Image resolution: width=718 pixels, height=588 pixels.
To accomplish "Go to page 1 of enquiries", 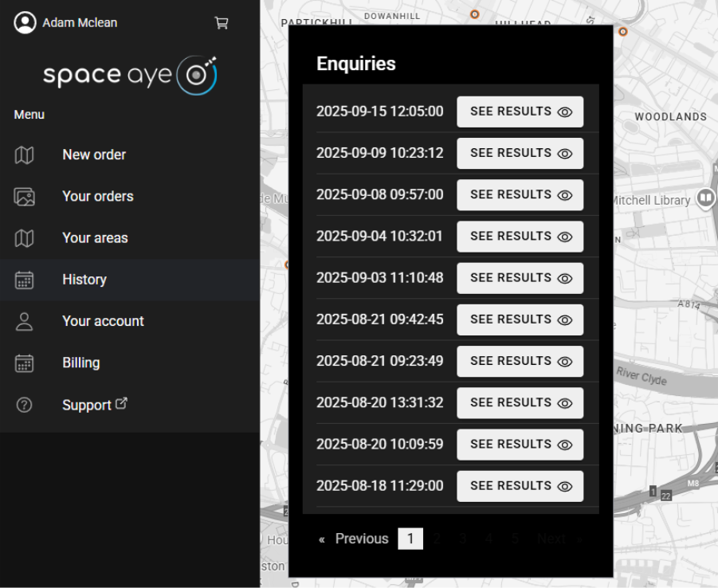I will 410,539.
